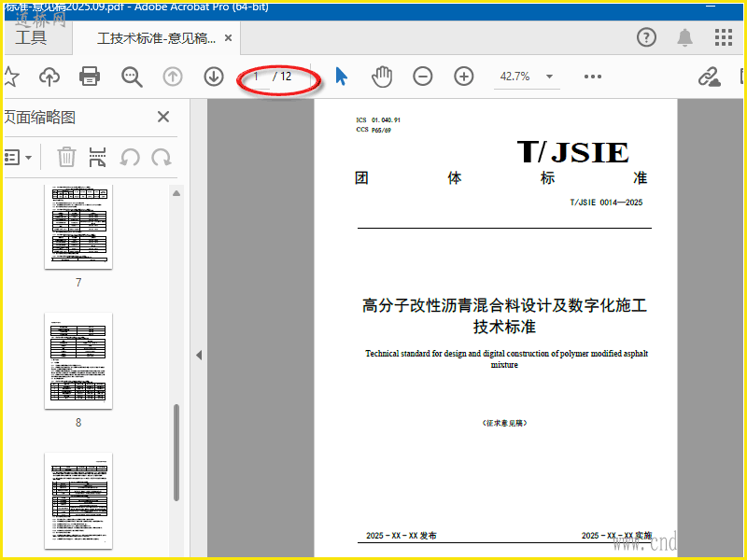Zoom in with the plus button

(x=463, y=77)
